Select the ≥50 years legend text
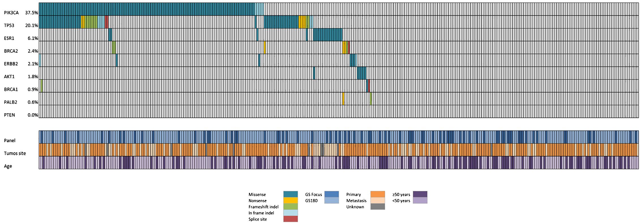The image size is (644, 224). click(x=401, y=195)
